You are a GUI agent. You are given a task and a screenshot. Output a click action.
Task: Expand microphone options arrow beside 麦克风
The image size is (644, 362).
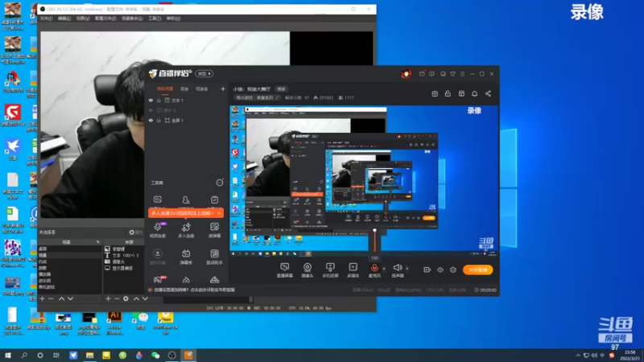pyautogui.click(x=384, y=269)
